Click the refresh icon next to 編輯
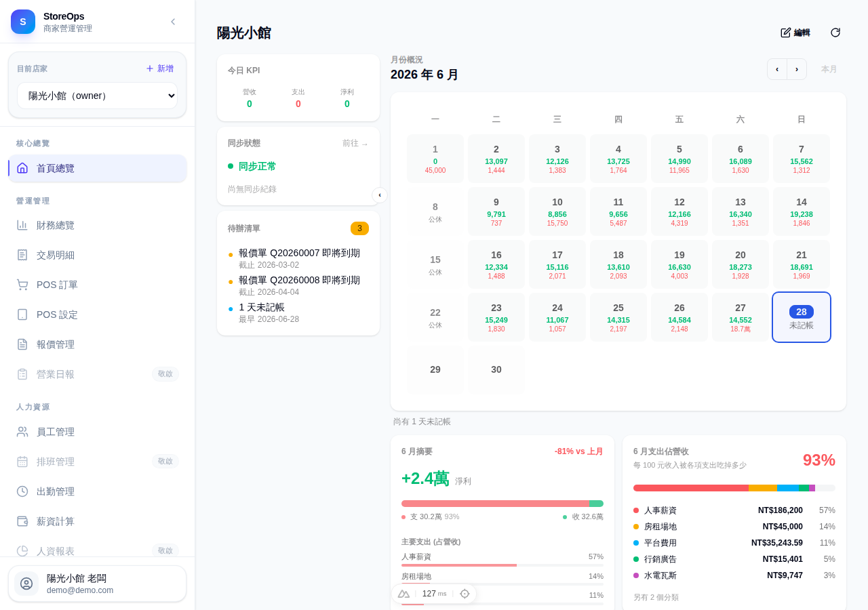868x610 pixels. tap(835, 33)
